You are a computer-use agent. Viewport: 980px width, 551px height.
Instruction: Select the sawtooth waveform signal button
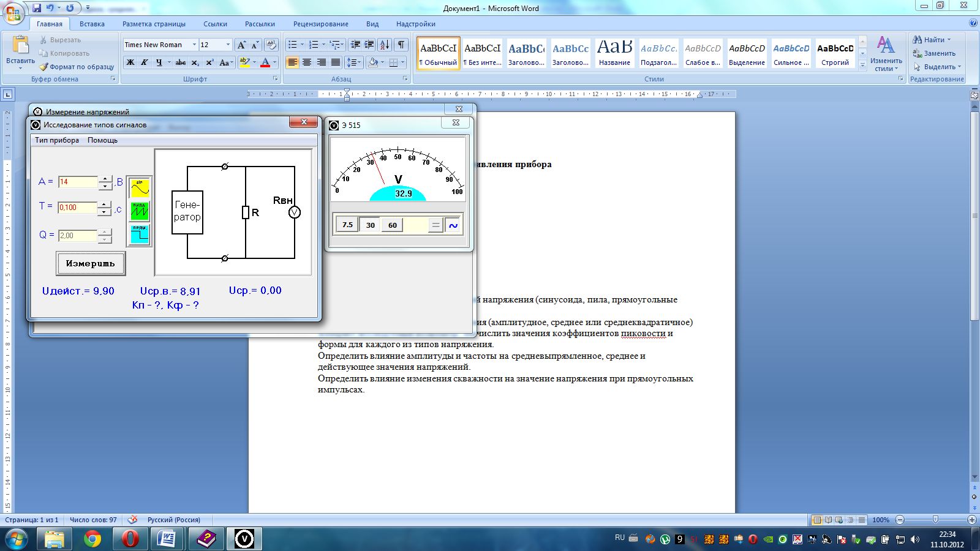pyautogui.click(x=140, y=211)
